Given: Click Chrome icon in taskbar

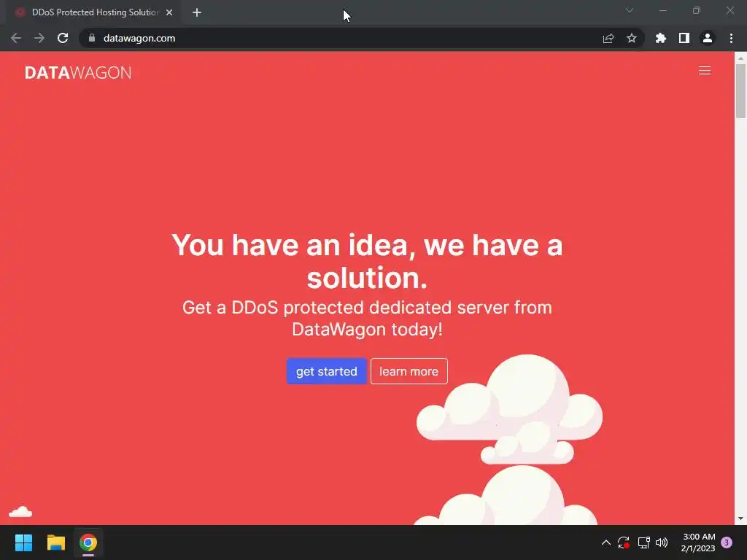Looking at the screenshot, I should [88, 542].
